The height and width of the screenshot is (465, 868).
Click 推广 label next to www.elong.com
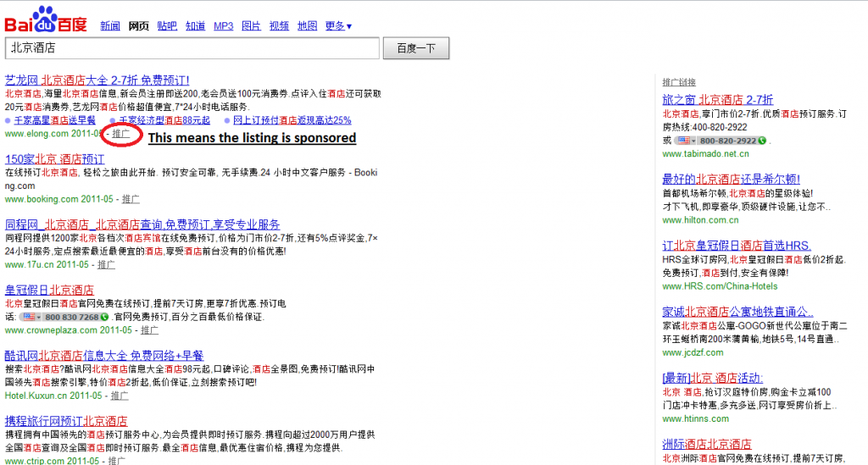click(121, 133)
